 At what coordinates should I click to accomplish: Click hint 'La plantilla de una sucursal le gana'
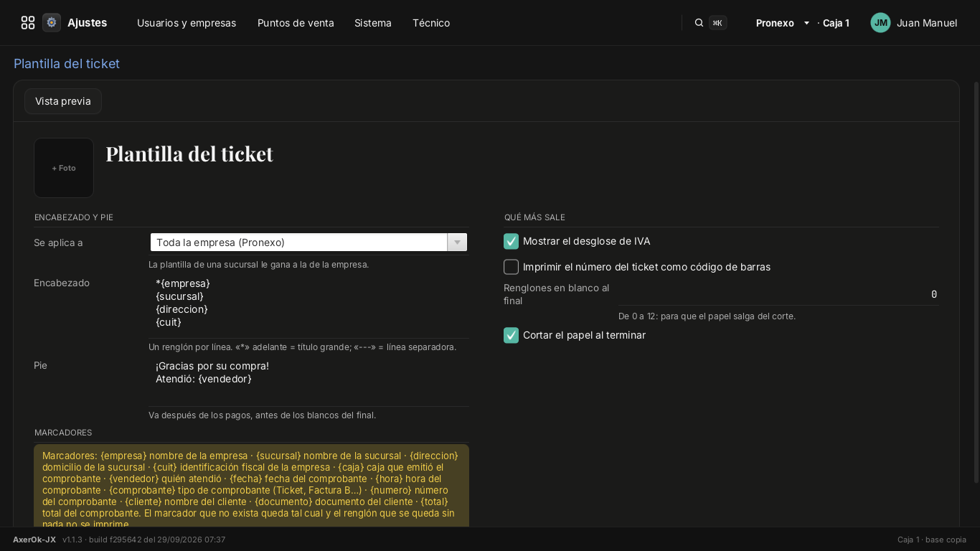pyautogui.click(x=258, y=265)
